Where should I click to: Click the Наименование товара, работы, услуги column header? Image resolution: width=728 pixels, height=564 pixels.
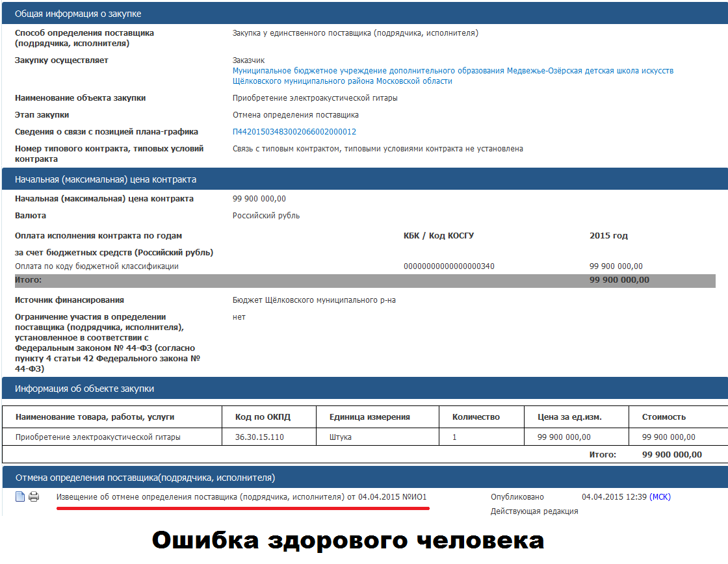[112, 417]
